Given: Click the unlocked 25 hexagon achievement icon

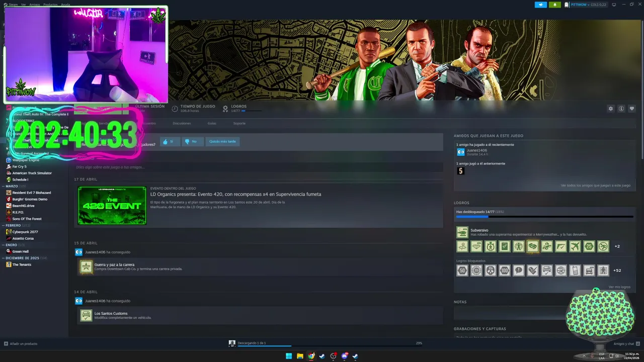Looking at the screenshot, I should pos(589,246).
